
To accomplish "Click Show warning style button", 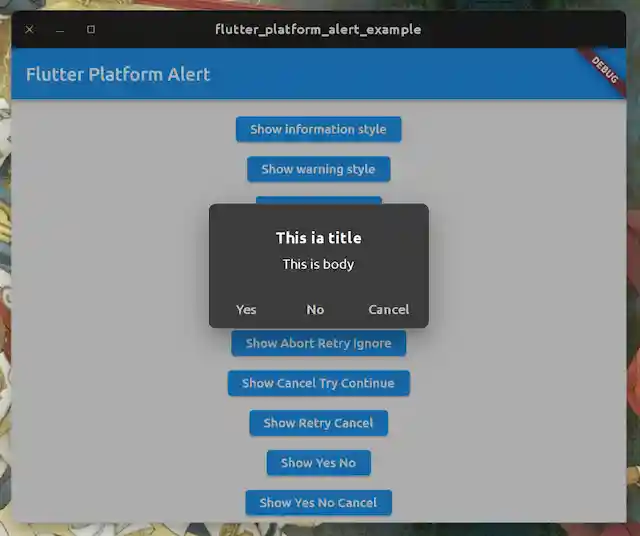I will [318, 169].
